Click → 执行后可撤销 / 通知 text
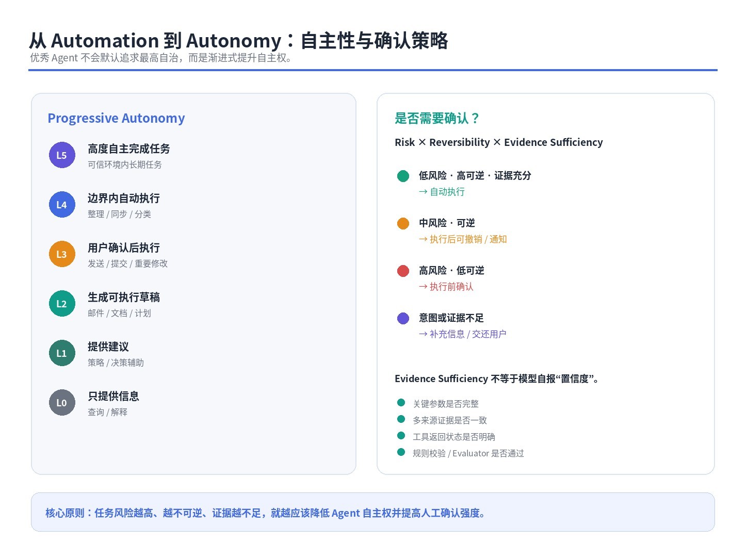 463,239
